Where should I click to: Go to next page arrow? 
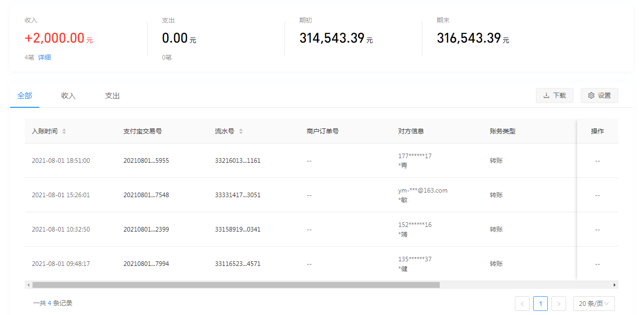(559, 304)
